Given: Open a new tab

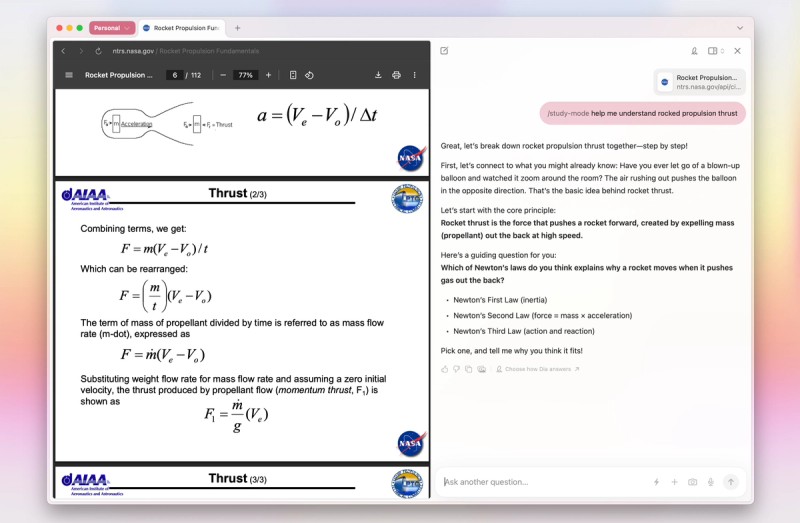Looking at the screenshot, I should click(x=237, y=28).
